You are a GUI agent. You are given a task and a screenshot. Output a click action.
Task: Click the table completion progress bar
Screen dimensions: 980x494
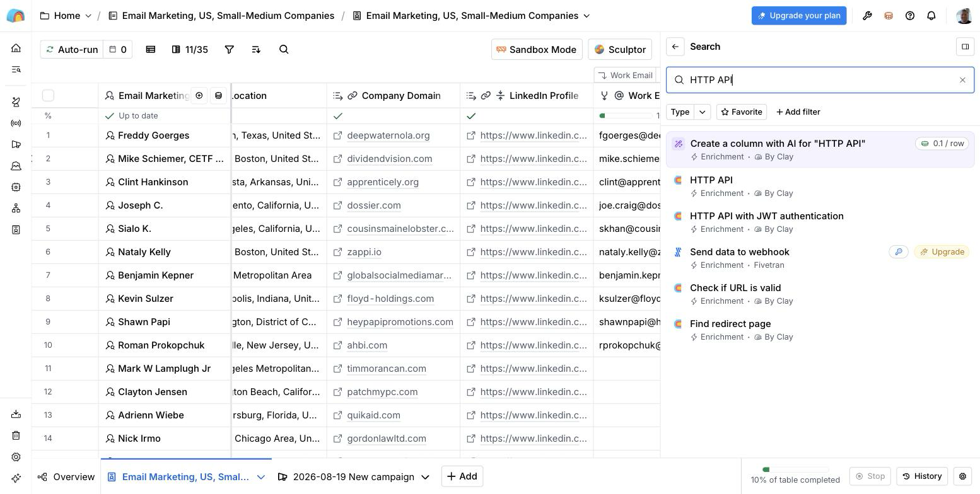click(x=795, y=469)
